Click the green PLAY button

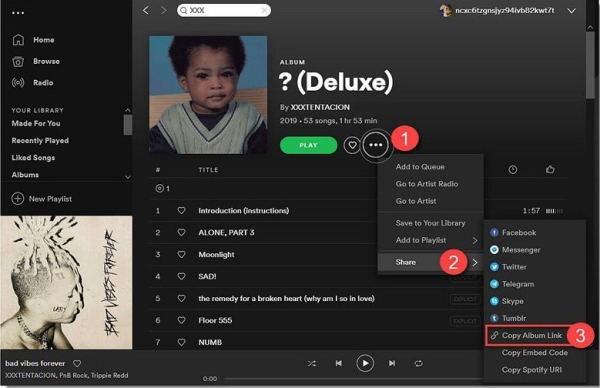308,145
